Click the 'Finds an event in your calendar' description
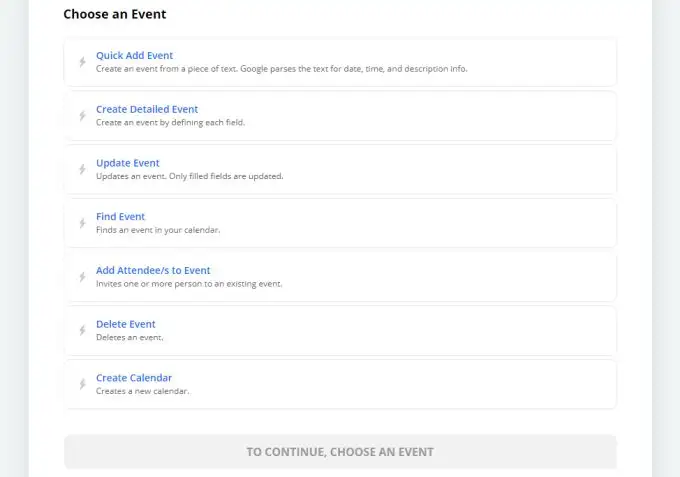 [x=158, y=230]
